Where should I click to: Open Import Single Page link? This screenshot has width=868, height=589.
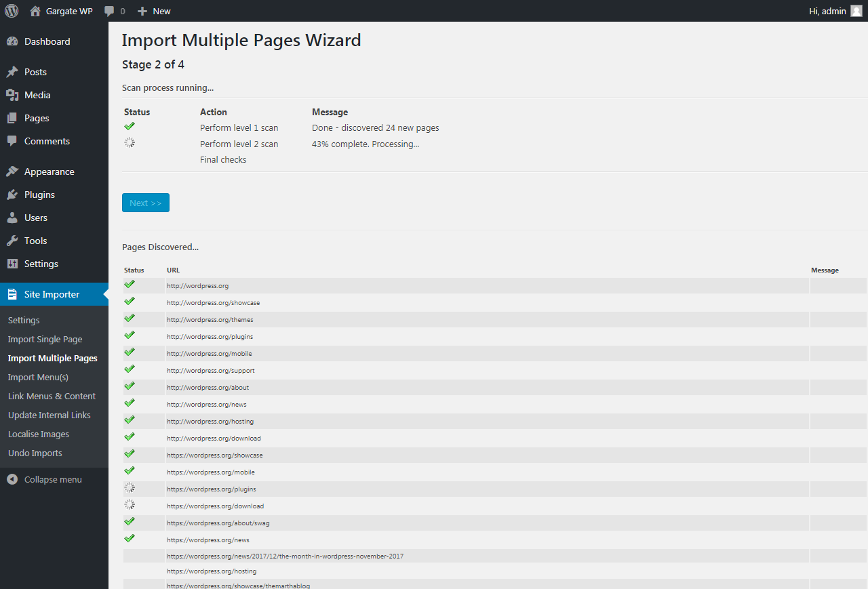[45, 339]
